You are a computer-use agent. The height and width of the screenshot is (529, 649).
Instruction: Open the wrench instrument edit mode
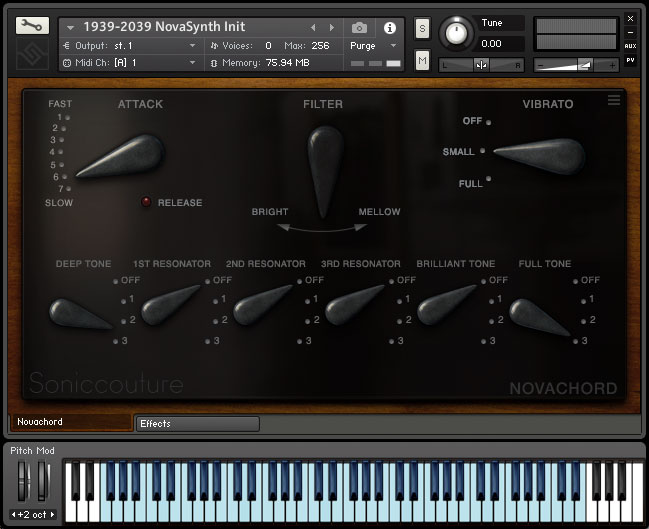coord(32,26)
